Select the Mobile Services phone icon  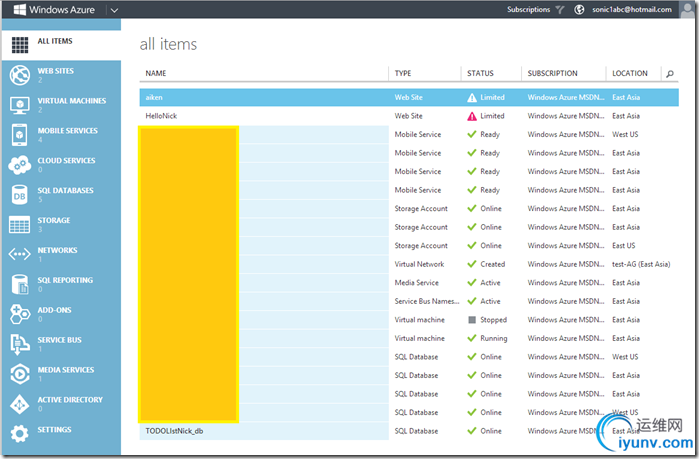click(20, 135)
